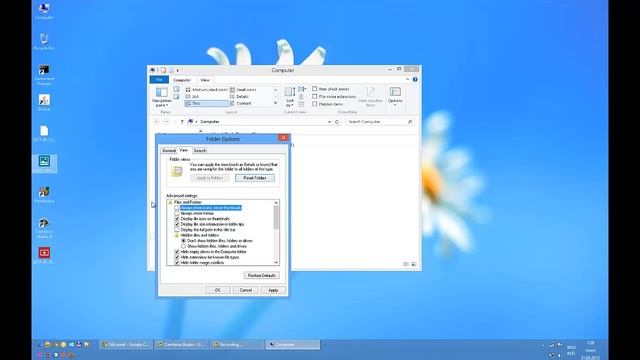Uncheck Display file size information in folder tips
This screenshot has width=640, height=360.
tap(177, 224)
